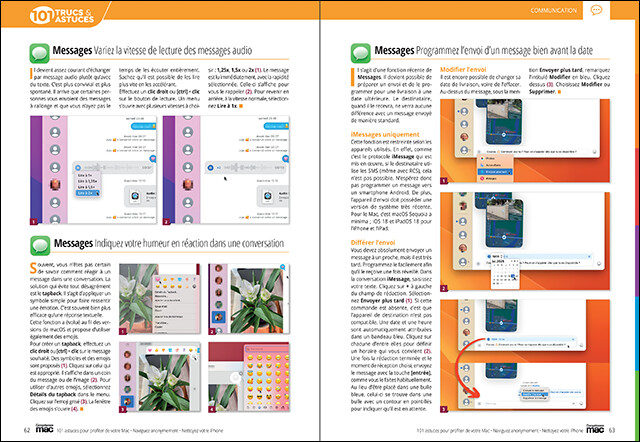Choose 'Lire à 1x' in speed menu

[x=85, y=175]
